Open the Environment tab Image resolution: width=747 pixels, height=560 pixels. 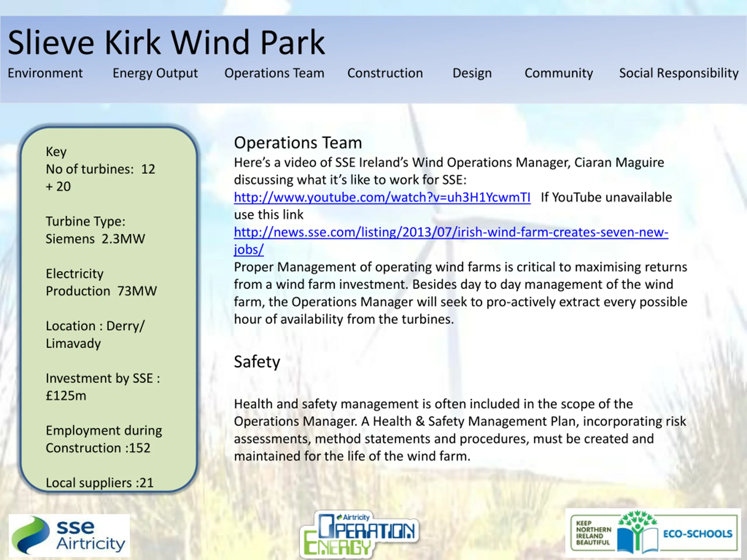(45, 73)
